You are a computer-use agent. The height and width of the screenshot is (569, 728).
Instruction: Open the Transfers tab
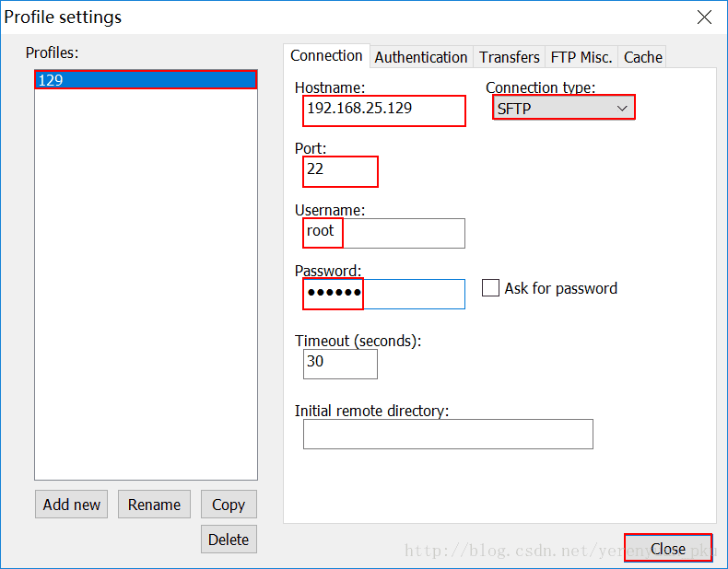(x=509, y=57)
